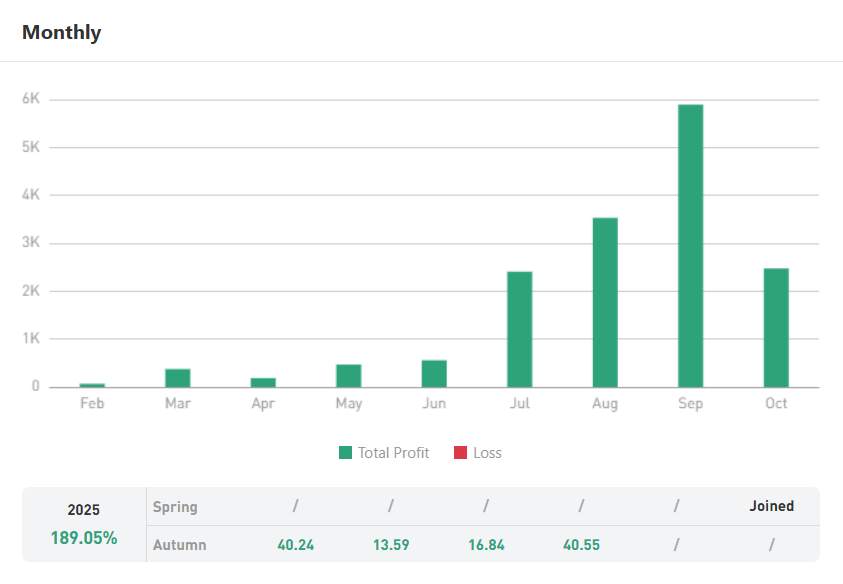Toggle the Loss legend red swatch
This screenshot has height=584, width=843.
coord(460,453)
